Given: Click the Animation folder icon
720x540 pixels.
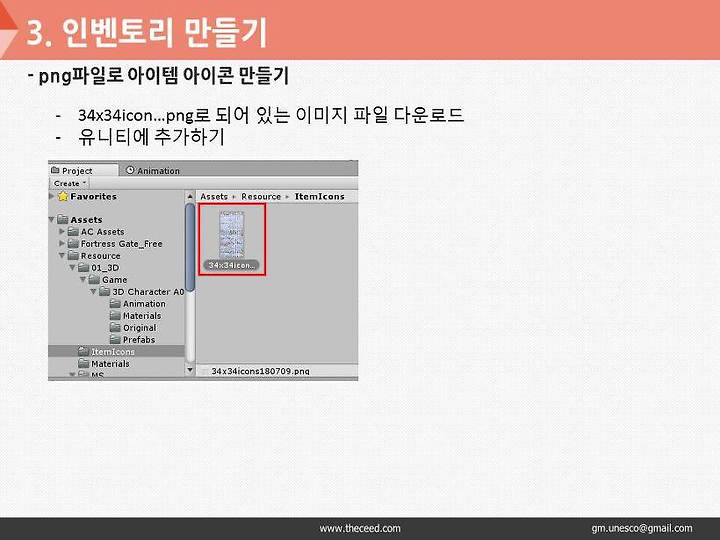Looking at the screenshot, I should tap(115, 304).
